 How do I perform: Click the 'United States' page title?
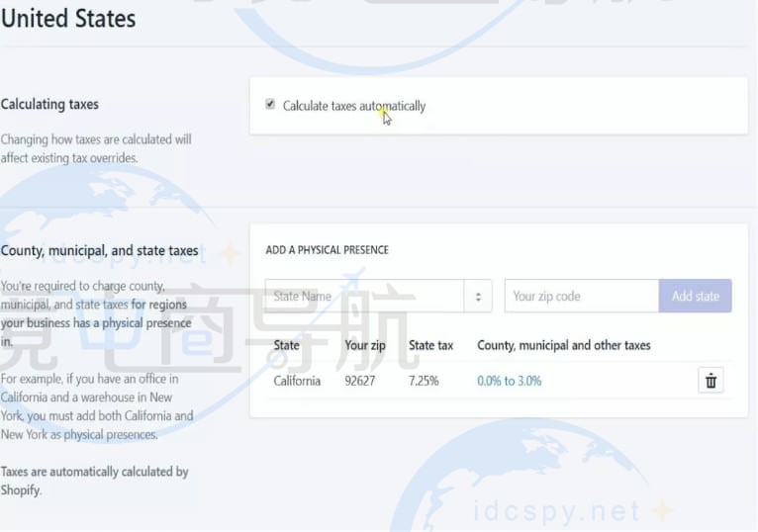(x=68, y=18)
